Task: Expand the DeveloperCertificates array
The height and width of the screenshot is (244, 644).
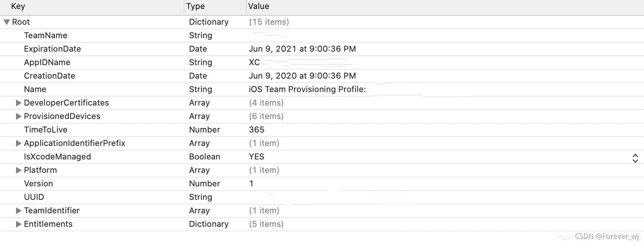Action: click(x=18, y=103)
